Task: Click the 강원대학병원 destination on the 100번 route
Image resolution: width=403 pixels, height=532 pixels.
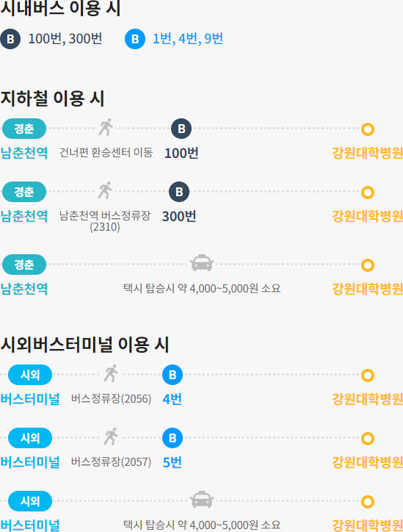Action: click(368, 153)
